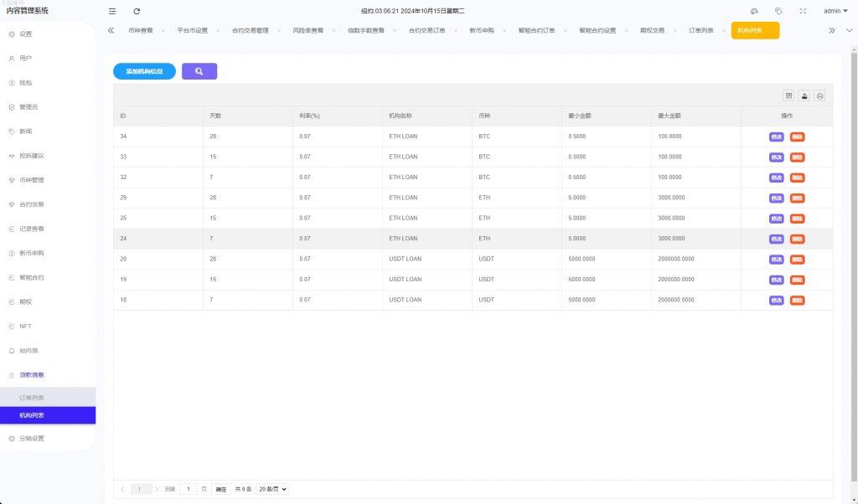Edit the row with ID 34
The width and height of the screenshot is (858, 504).
point(777,136)
